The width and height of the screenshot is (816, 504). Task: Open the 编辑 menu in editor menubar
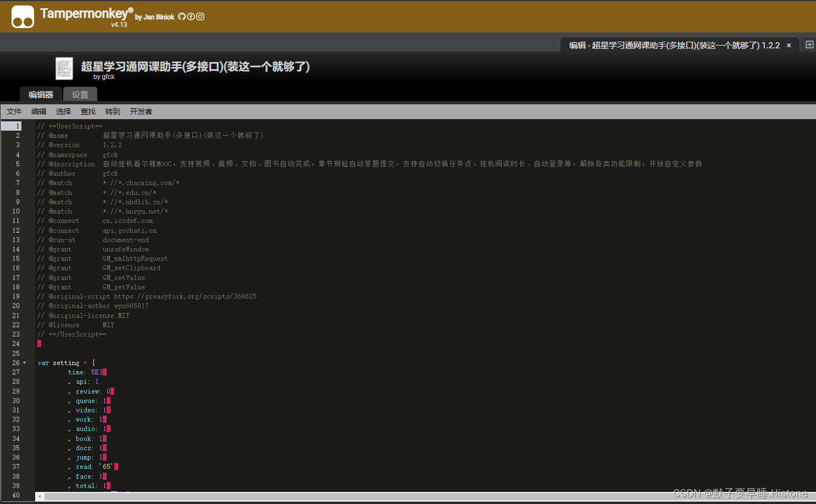click(39, 111)
